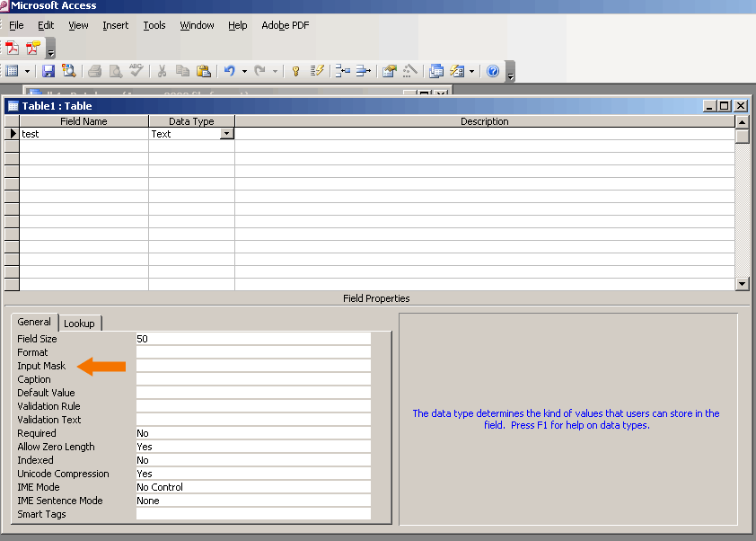Screen dimensions: 756x541
Task: Open the main toolbar options handle
Action: coord(511,73)
